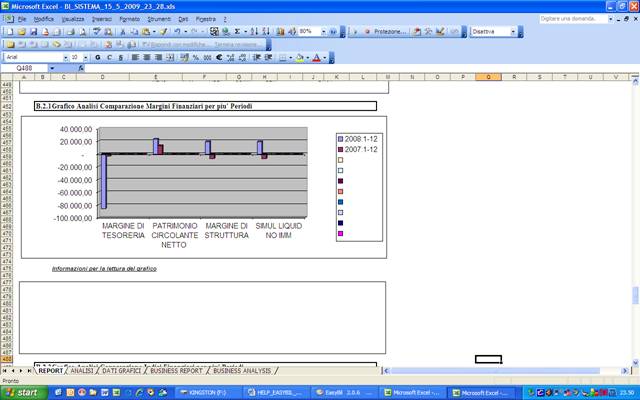Click the Cut scissors icon

pos(122,32)
